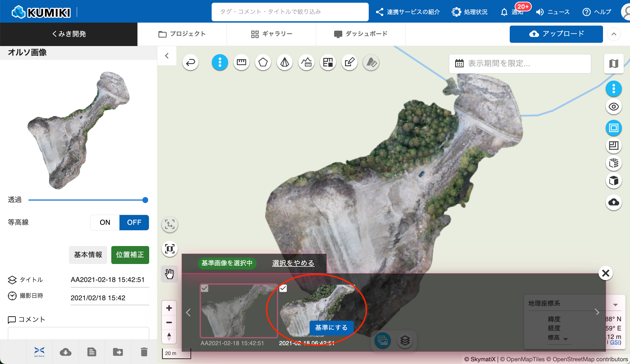Viewport: 630px width, 364px height.
Task: Select the polygon area measurement tool
Action: click(x=263, y=62)
